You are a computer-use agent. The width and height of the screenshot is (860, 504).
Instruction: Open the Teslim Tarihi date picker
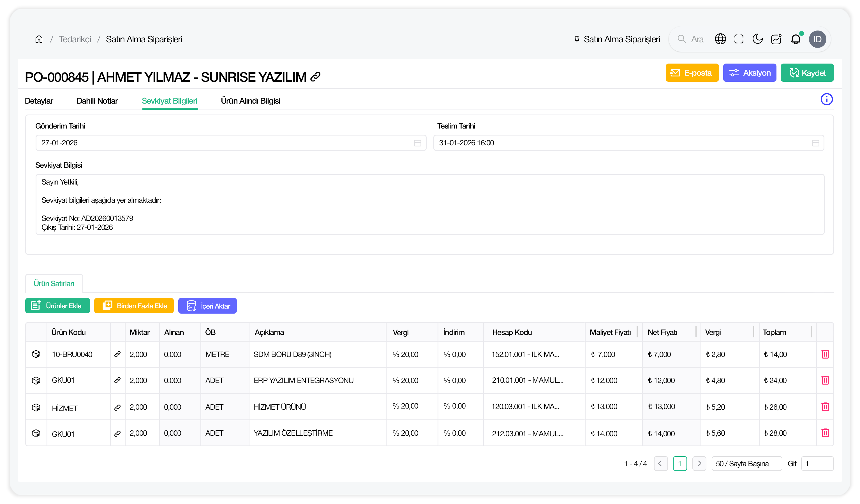815,143
